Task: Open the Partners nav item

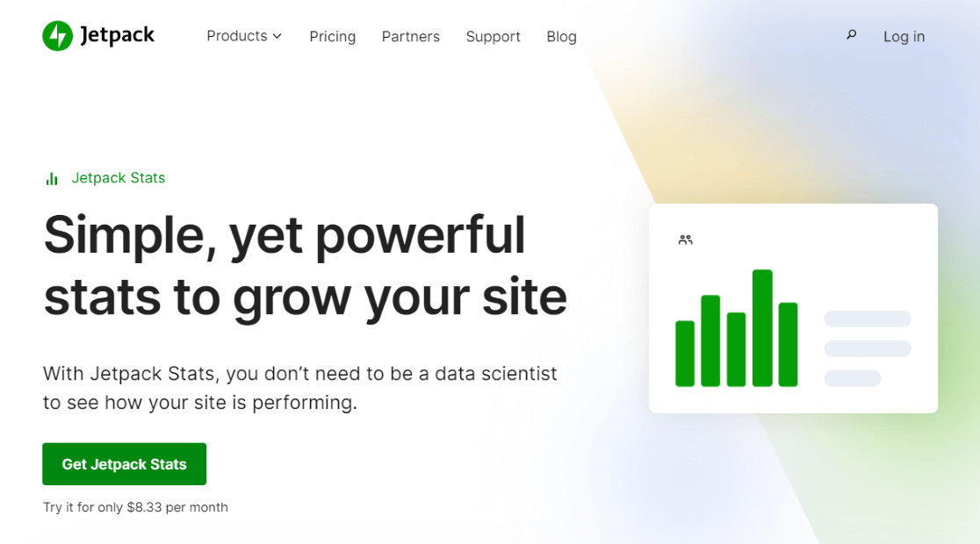Action: (411, 37)
